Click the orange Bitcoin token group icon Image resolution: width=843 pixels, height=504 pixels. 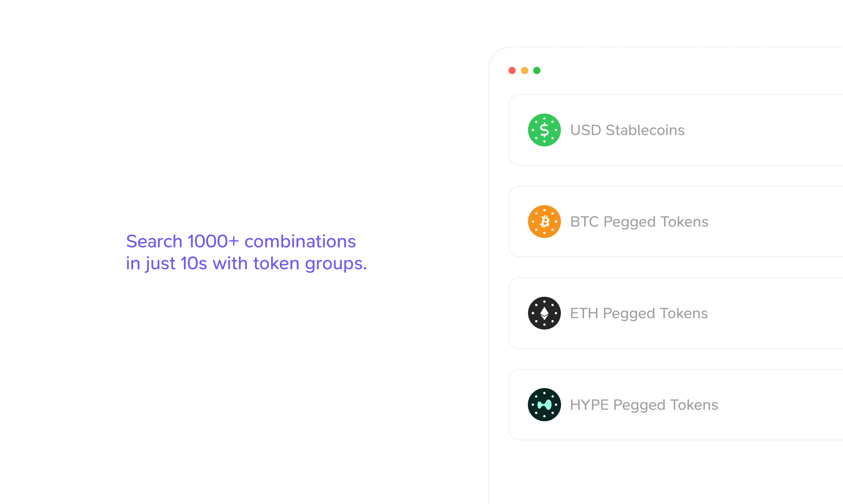[544, 221]
